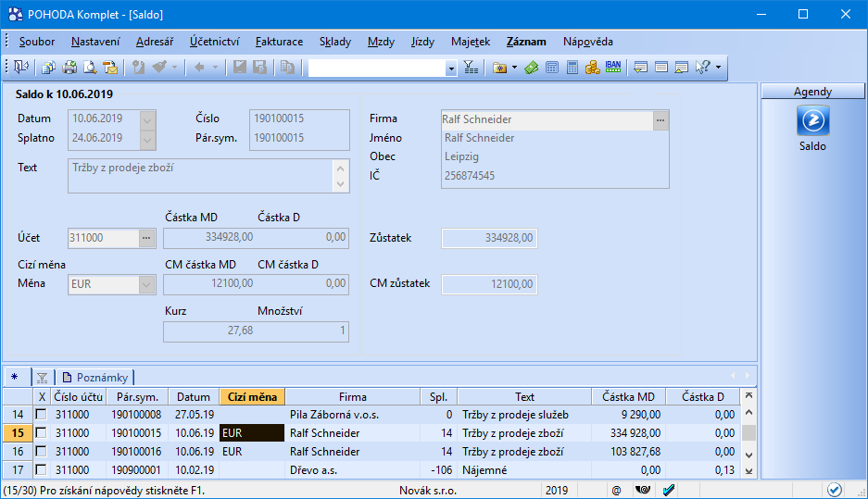The height and width of the screenshot is (499, 868).
Task: Click the at-sign status bar icon
Action: click(x=616, y=490)
